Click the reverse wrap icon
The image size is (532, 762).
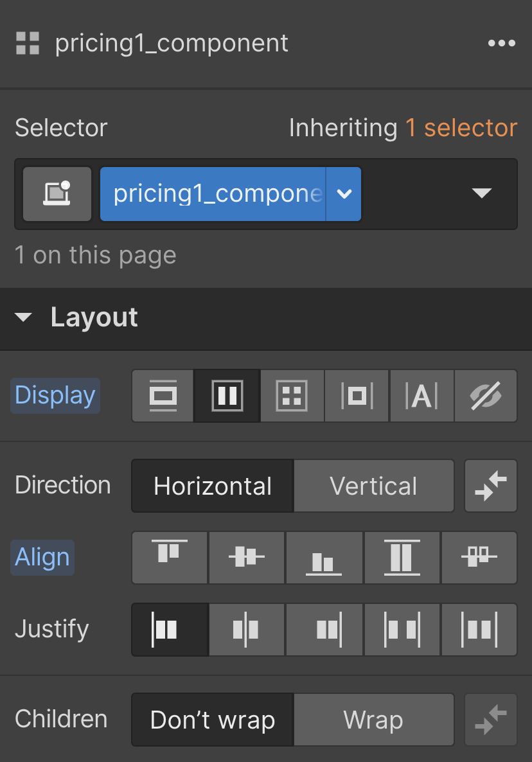click(x=491, y=720)
